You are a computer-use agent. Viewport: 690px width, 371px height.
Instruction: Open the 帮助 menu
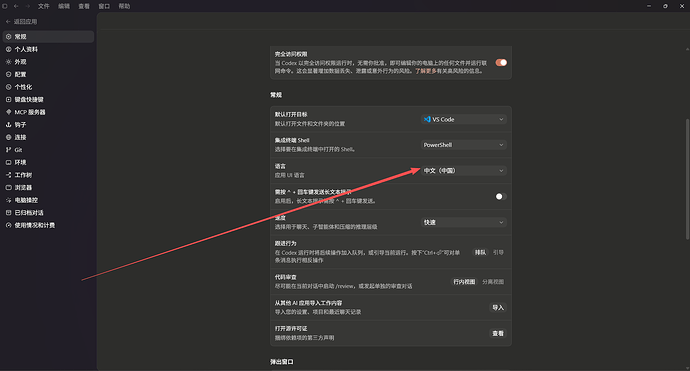click(124, 6)
